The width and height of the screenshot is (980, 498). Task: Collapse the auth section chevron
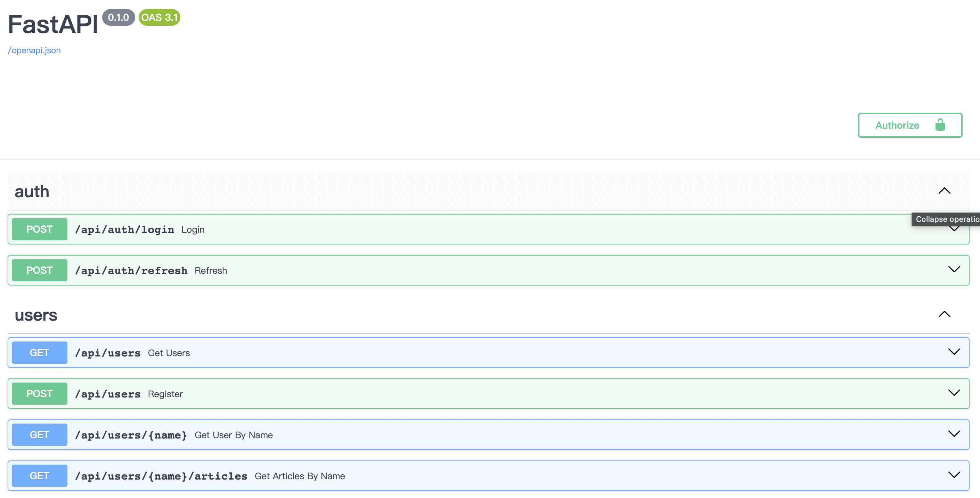944,191
